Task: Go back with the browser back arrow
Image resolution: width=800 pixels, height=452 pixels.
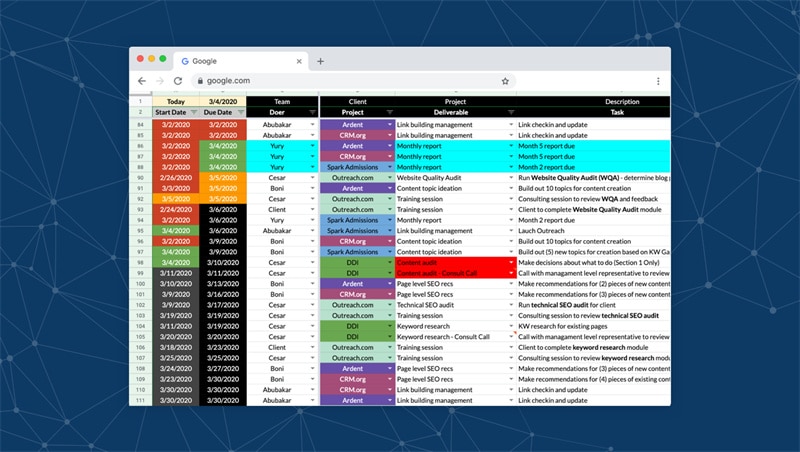Action: [142, 81]
